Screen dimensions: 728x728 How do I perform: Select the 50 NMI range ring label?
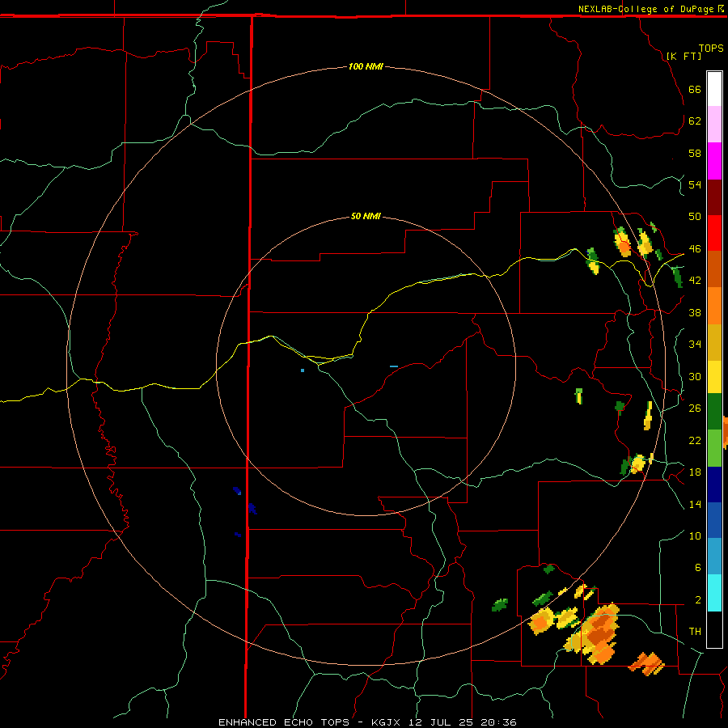[366, 216]
